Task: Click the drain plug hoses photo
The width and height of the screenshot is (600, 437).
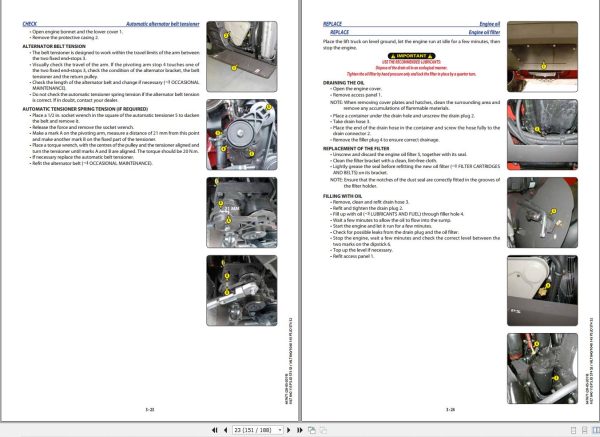Action: pyautogui.click(x=542, y=135)
